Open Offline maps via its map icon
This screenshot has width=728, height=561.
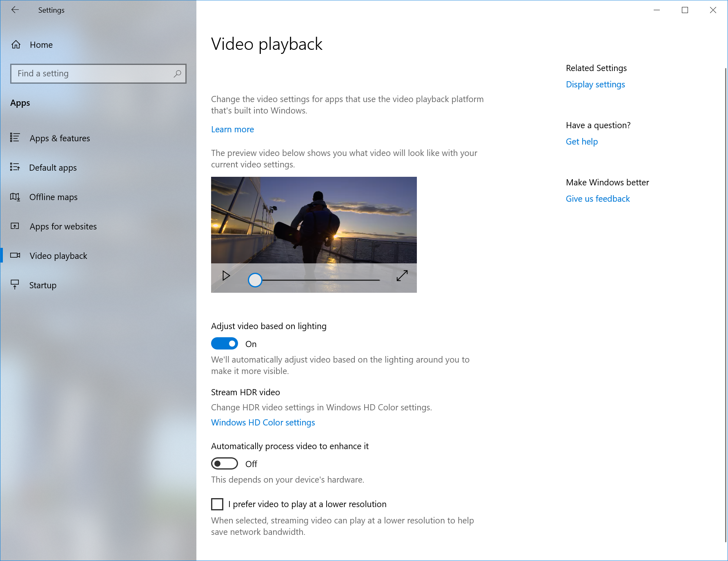click(15, 197)
